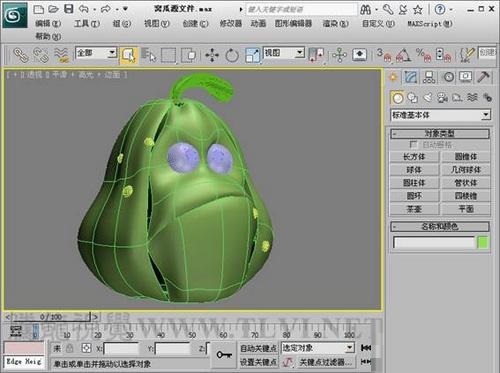Toggle the Angle Snap button

point(404,55)
